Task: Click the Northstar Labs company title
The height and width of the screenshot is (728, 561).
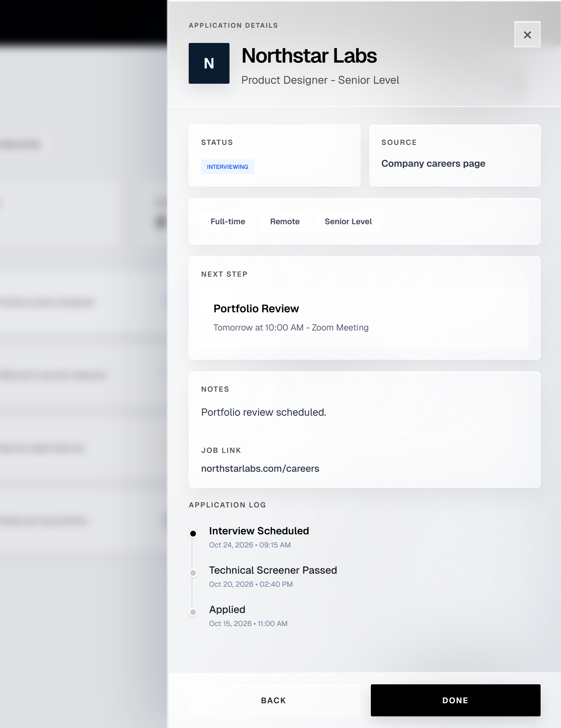Action: [309, 56]
